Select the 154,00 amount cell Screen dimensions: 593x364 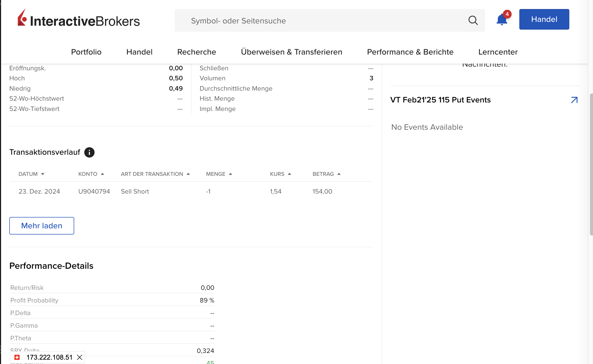pos(322,192)
